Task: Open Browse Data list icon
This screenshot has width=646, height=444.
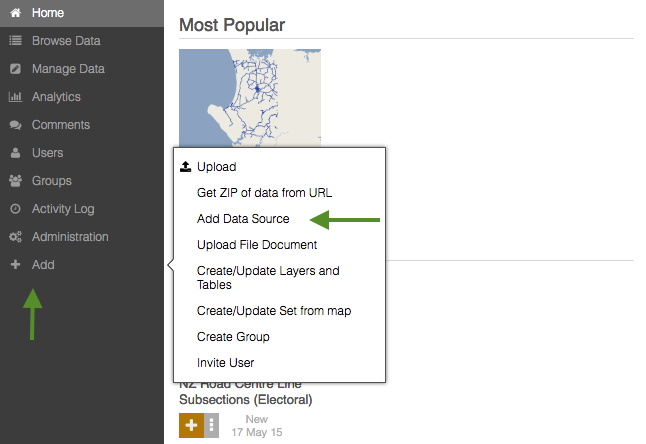Action: pos(15,41)
